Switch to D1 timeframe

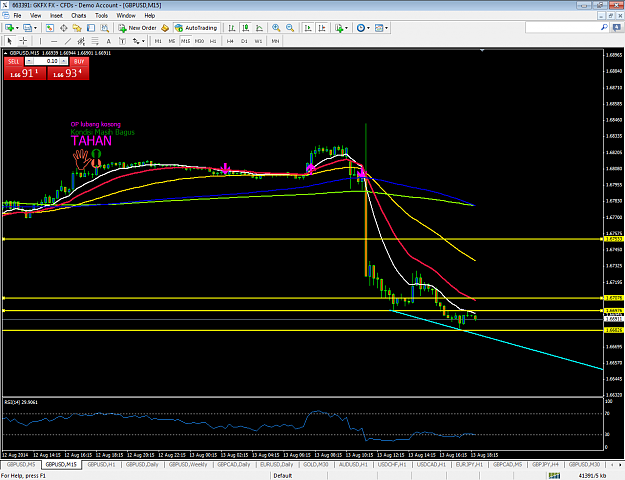(244, 41)
